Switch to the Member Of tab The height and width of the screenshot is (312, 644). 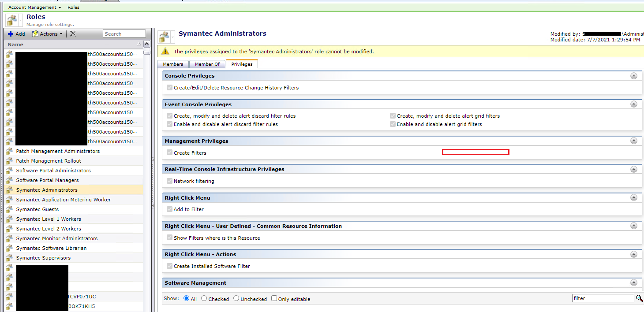pos(207,64)
